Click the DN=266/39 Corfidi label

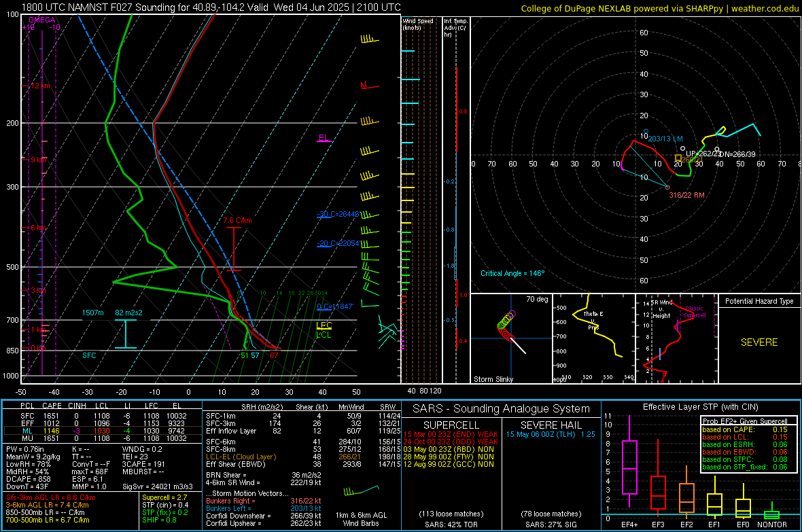click(737, 154)
